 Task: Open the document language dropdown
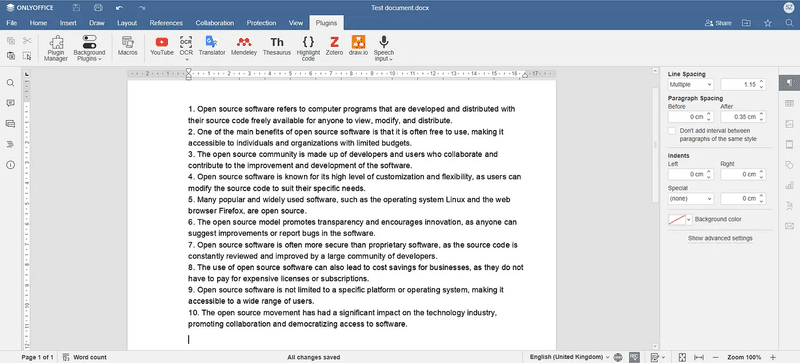click(x=570, y=357)
